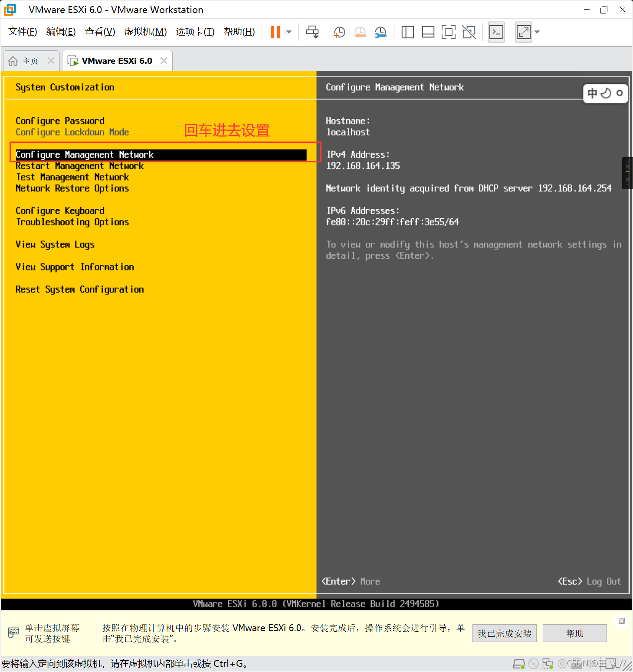Close the 主页 tab
Viewport: 633px width, 672px height.
click(x=51, y=60)
